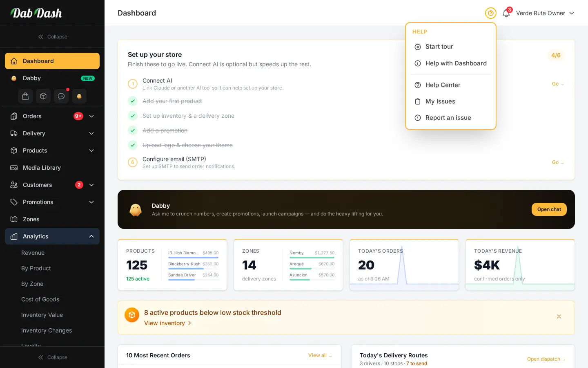Viewport: 588px width, 368px height.
Task: Click Go link for Configure email (SMTP)
Action: (558, 162)
